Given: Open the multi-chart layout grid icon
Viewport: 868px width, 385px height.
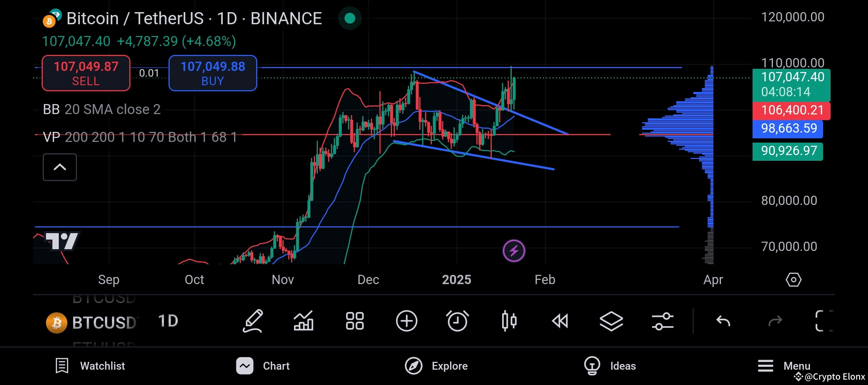Looking at the screenshot, I should click(x=355, y=321).
